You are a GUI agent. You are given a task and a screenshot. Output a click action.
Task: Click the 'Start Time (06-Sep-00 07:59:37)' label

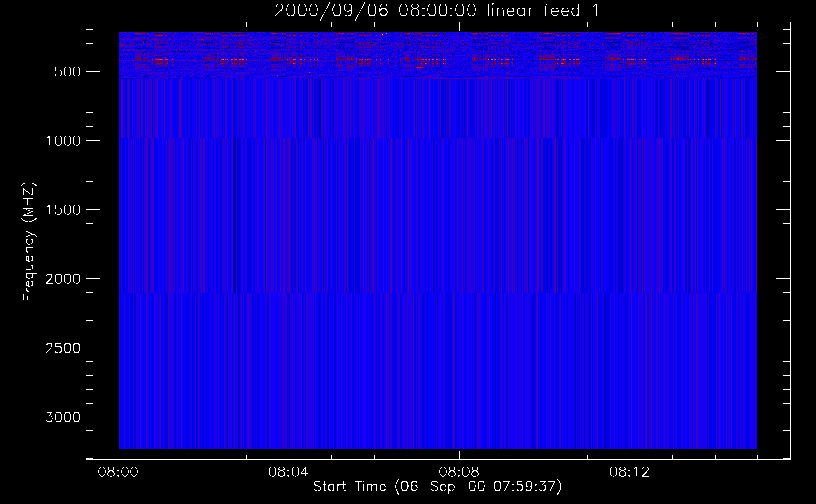[437, 487]
